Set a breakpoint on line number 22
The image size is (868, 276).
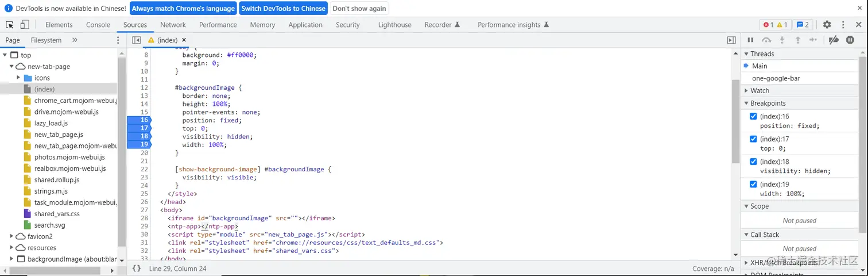(144, 169)
